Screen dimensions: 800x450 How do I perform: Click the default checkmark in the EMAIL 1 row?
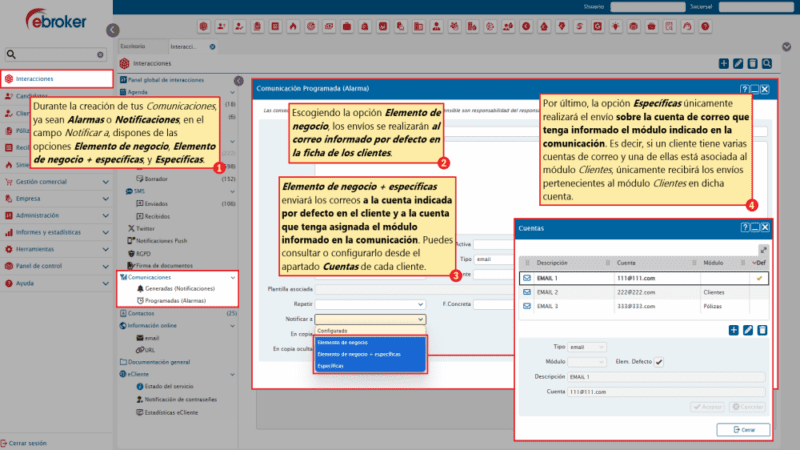pos(759,278)
